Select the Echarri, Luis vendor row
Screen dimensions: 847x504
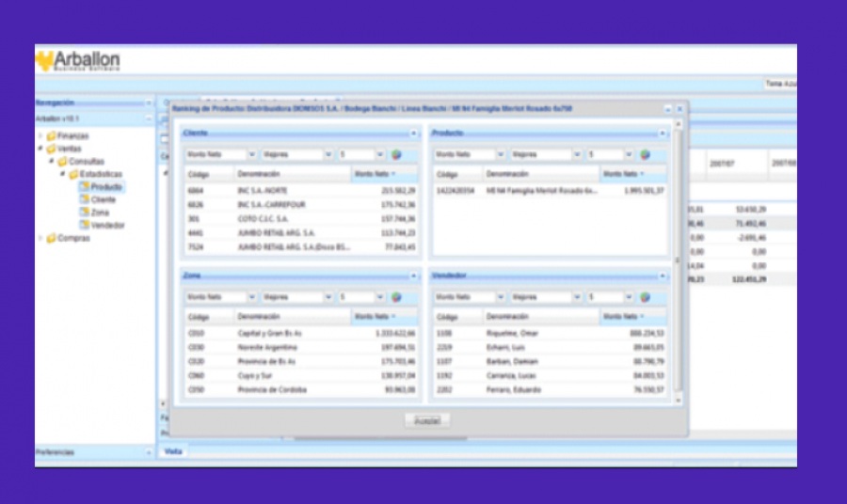pos(550,348)
